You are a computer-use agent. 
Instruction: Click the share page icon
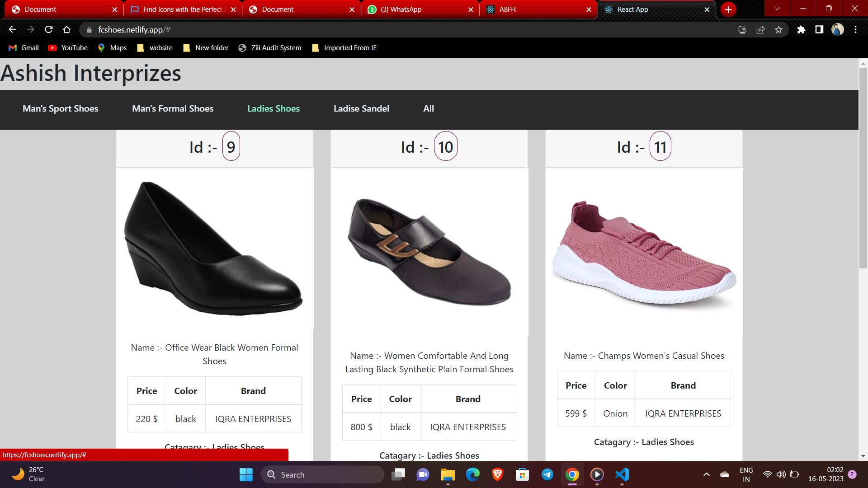coord(760,30)
